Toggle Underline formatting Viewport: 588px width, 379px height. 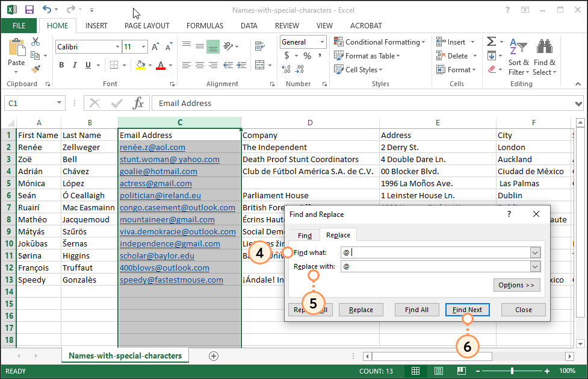click(88, 65)
